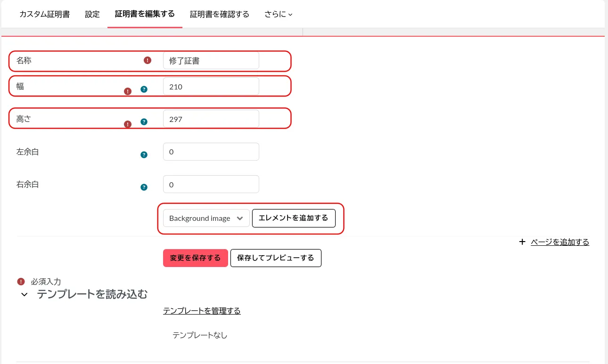Open the 設定 tab

click(92, 14)
